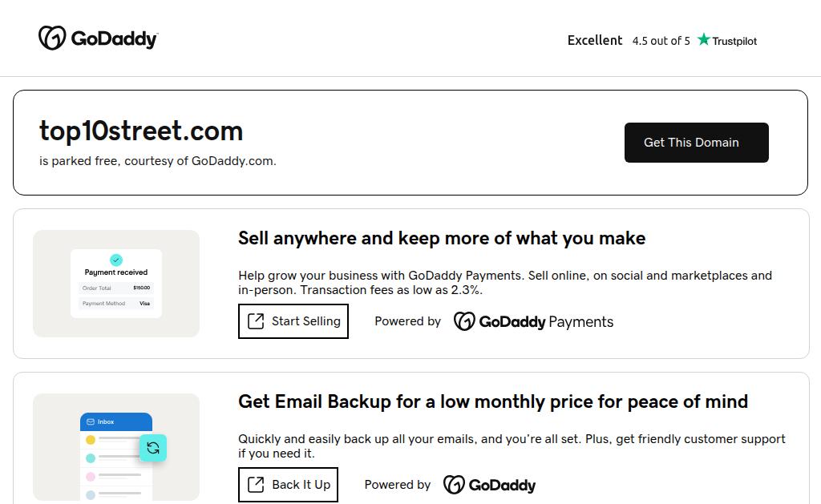Click the Excellent rating text
821x504 pixels.
594,40
